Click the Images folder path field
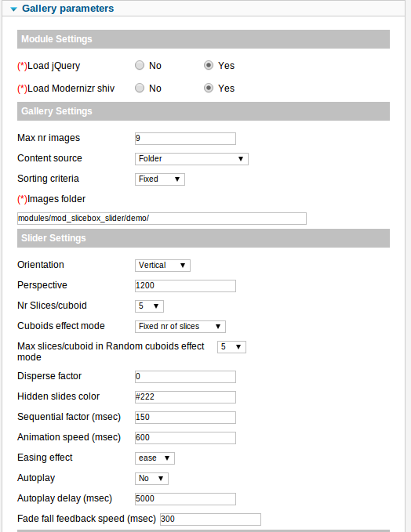411x532 pixels. click(x=162, y=219)
